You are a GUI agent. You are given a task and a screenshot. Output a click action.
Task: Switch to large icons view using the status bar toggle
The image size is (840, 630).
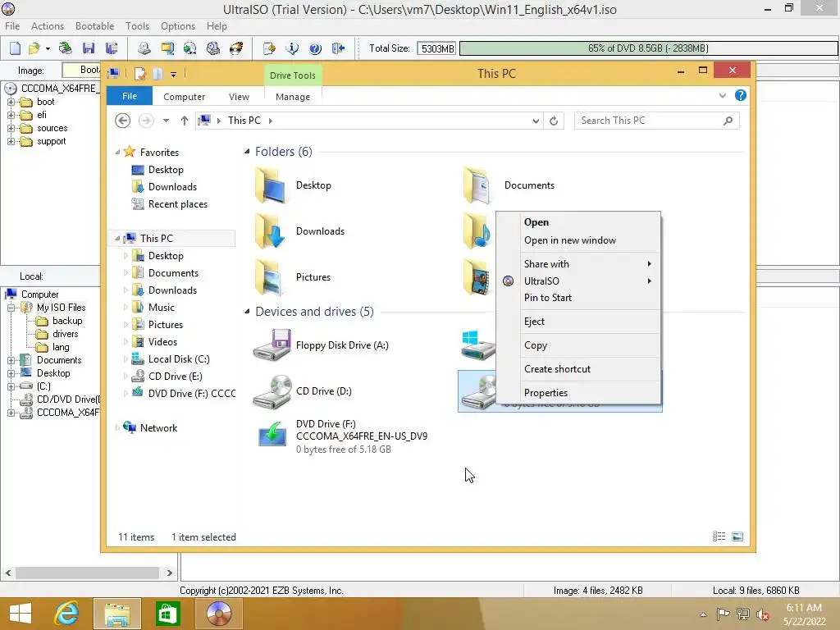[737, 536]
